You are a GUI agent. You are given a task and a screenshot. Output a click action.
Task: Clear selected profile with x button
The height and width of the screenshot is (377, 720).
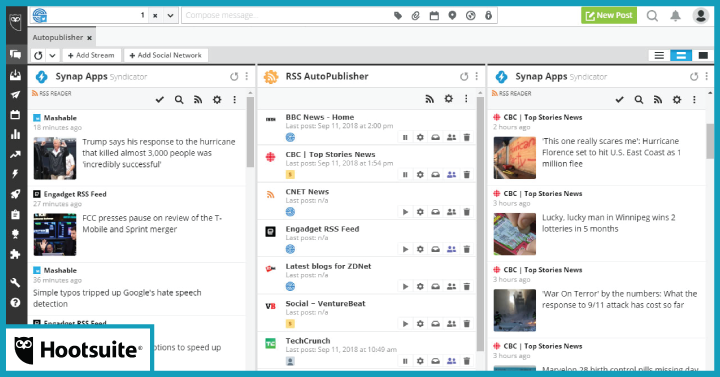point(155,16)
